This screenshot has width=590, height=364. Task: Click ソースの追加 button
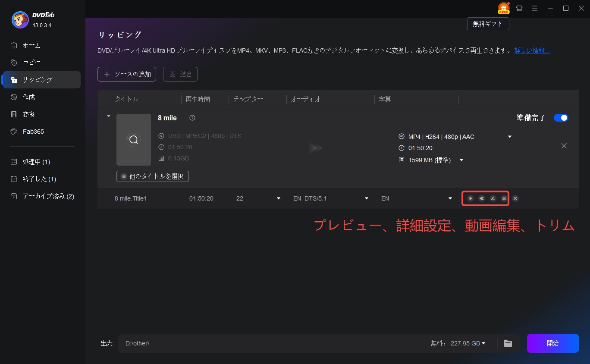click(x=127, y=74)
